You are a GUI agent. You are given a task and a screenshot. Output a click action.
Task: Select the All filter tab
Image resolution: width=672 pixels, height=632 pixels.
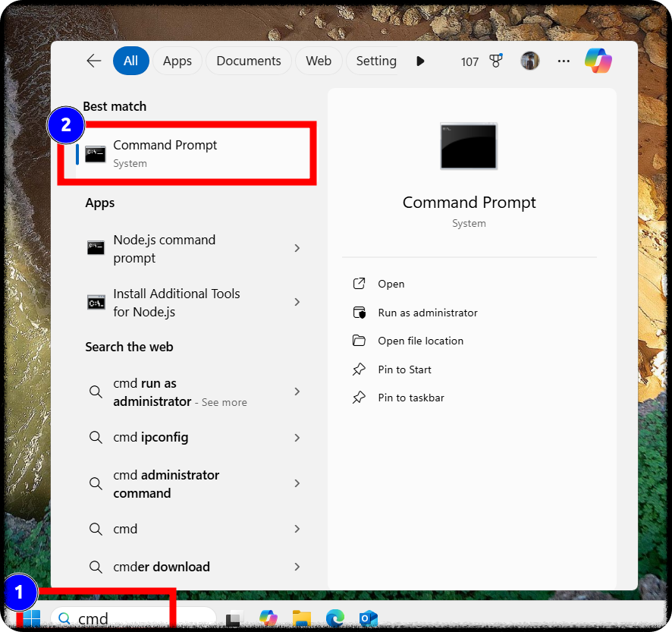pyautogui.click(x=130, y=61)
